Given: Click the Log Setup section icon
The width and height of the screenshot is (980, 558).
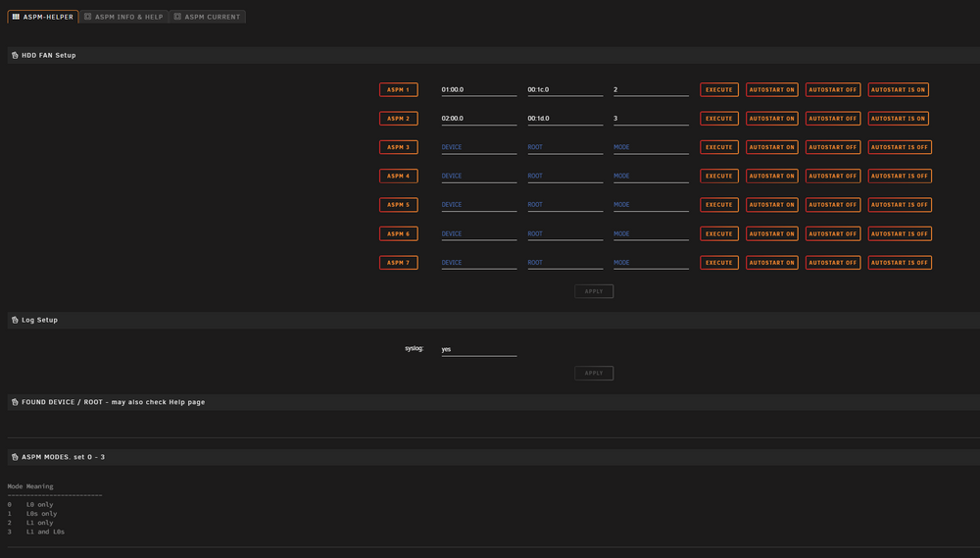Looking at the screenshot, I should (x=15, y=320).
